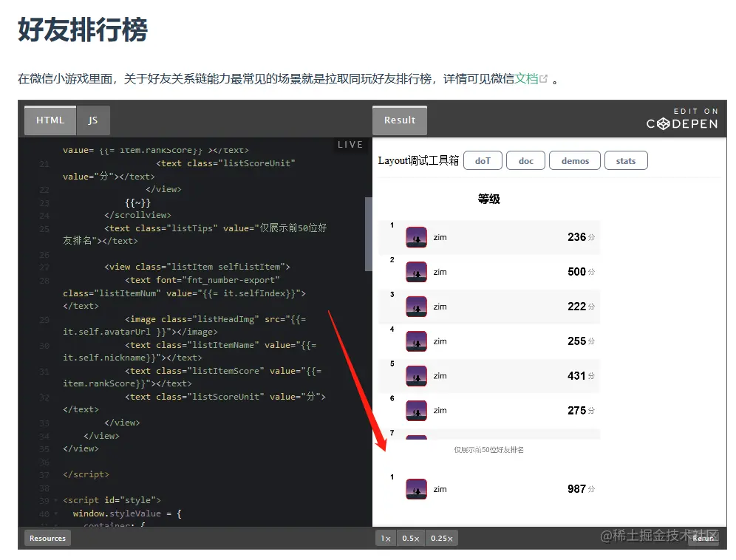The image size is (736, 560).
Task: Click the Rerun button
Action: point(703,538)
